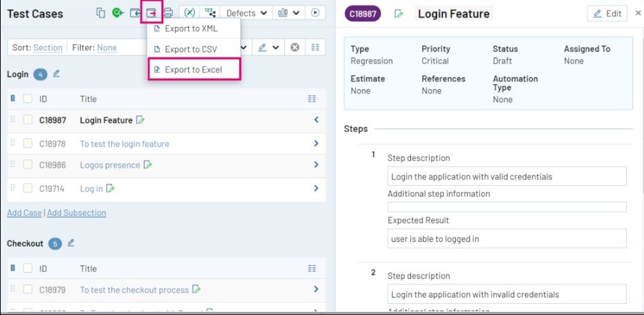The width and height of the screenshot is (644, 315).
Task: Click the export test cases icon
Action: [151, 12]
